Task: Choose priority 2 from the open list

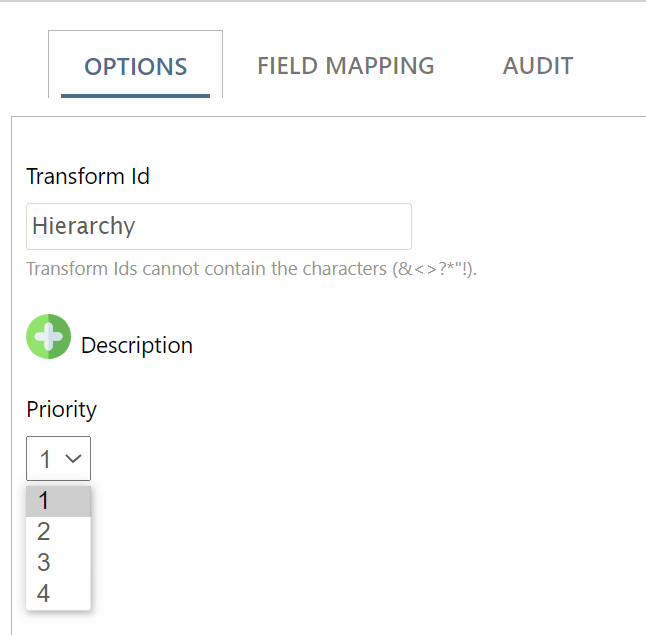Action: [x=59, y=532]
